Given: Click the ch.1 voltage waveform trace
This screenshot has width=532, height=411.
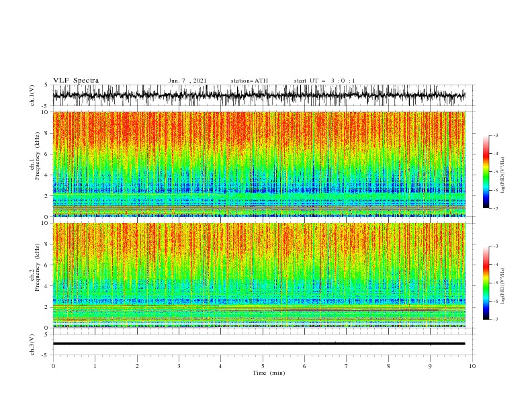Looking at the screenshot, I should [x=259, y=95].
